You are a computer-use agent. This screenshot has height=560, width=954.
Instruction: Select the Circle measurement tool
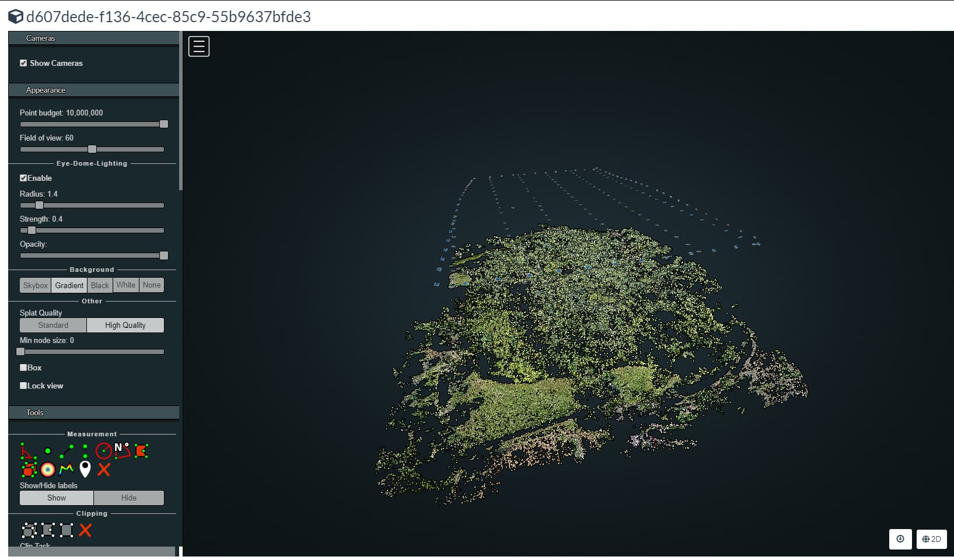point(105,450)
